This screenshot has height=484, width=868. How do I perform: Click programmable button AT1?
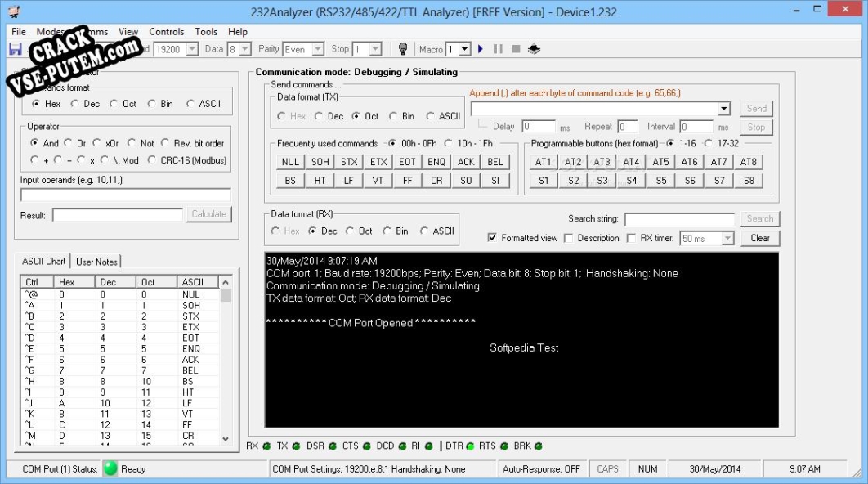coord(543,162)
